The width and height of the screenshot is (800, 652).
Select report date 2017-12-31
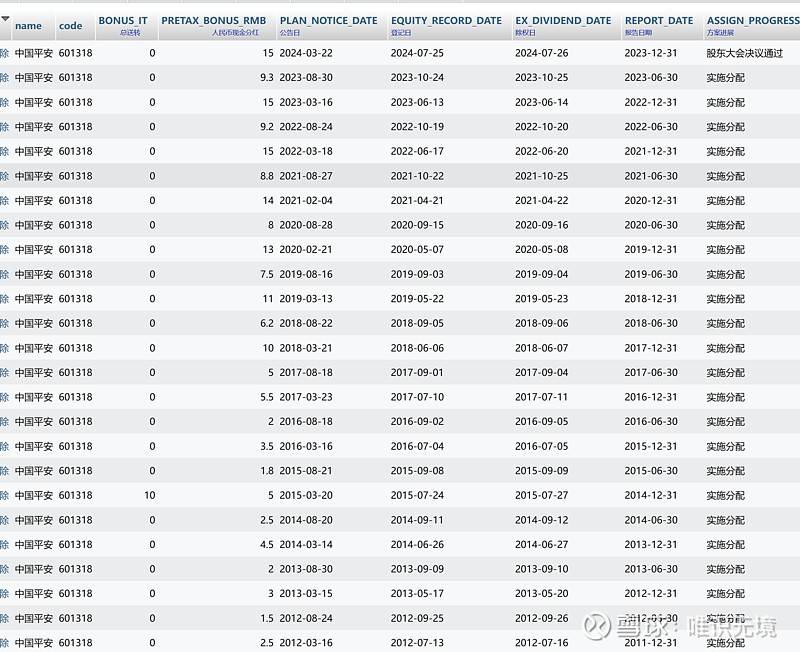coord(651,348)
